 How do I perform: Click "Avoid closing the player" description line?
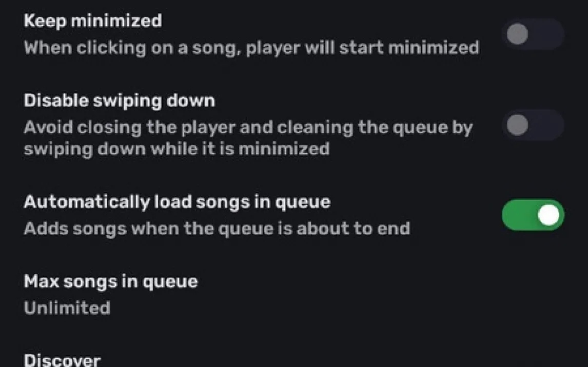[x=248, y=127]
